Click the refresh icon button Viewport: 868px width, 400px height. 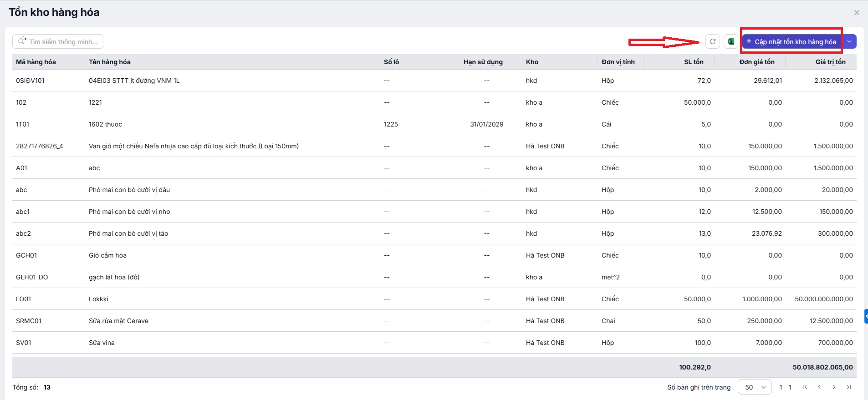point(712,41)
